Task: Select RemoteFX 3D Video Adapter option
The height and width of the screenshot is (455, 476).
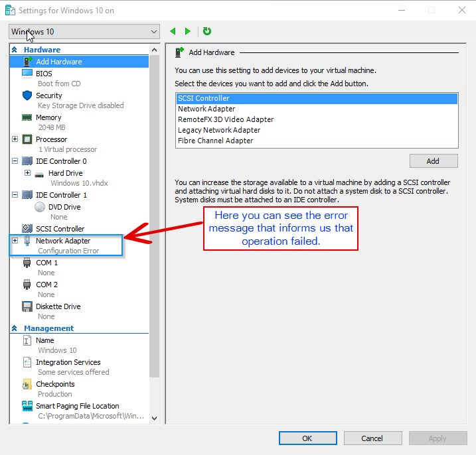Action: pos(317,119)
